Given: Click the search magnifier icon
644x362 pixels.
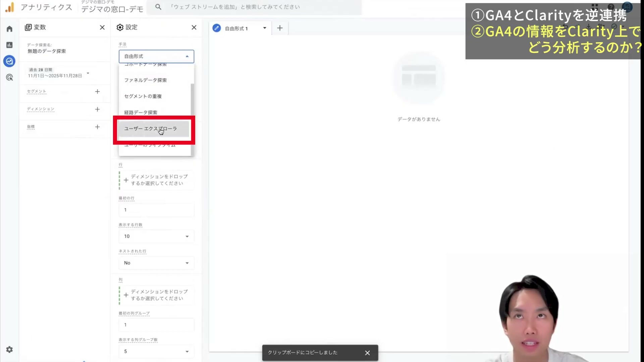Looking at the screenshot, I should click(158, 7).
